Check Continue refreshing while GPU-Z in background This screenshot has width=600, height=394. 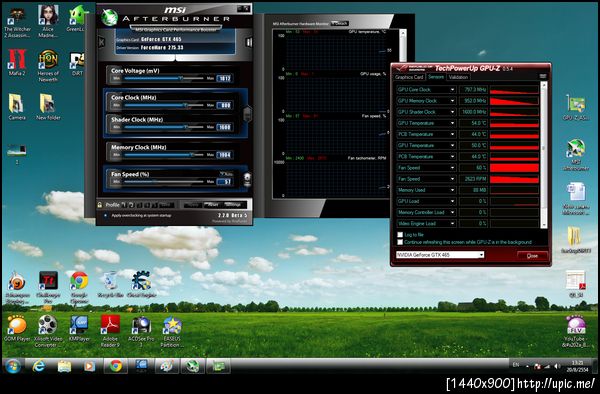pyautogui.click(x=400, y=242)
